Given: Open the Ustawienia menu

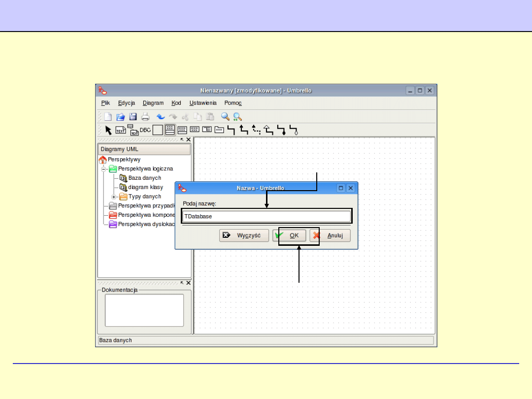Looking at the screenshot, I should click(x=203, y=103).
